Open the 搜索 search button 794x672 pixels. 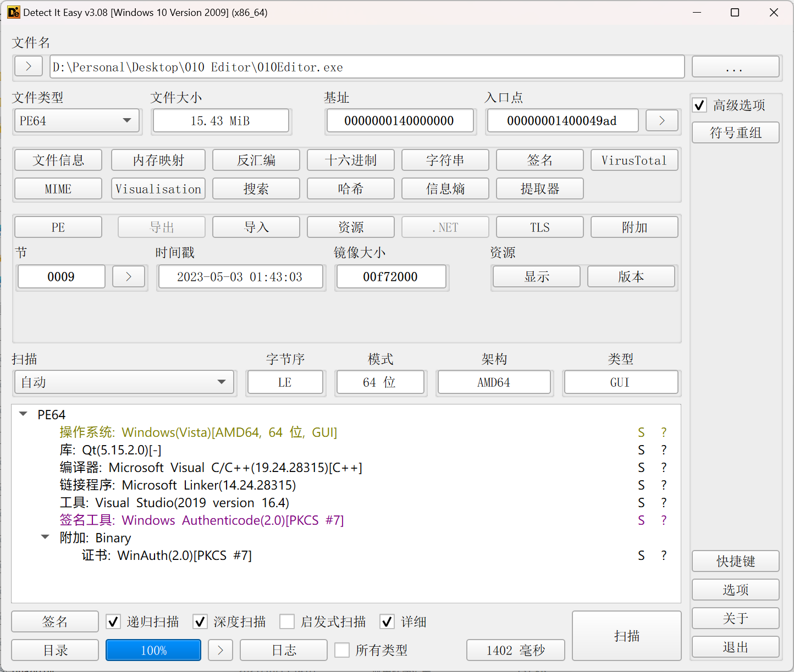click(256, 188)
